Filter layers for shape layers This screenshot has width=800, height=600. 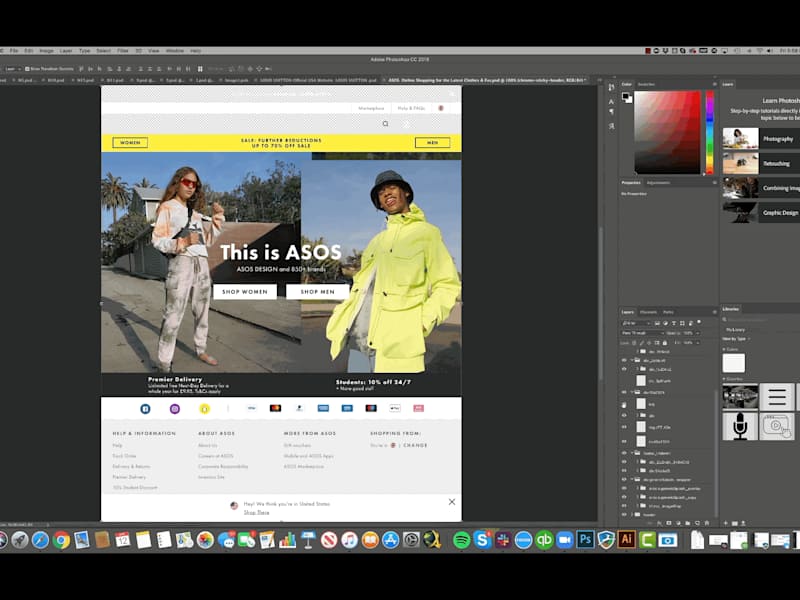[x=682, y=323]
